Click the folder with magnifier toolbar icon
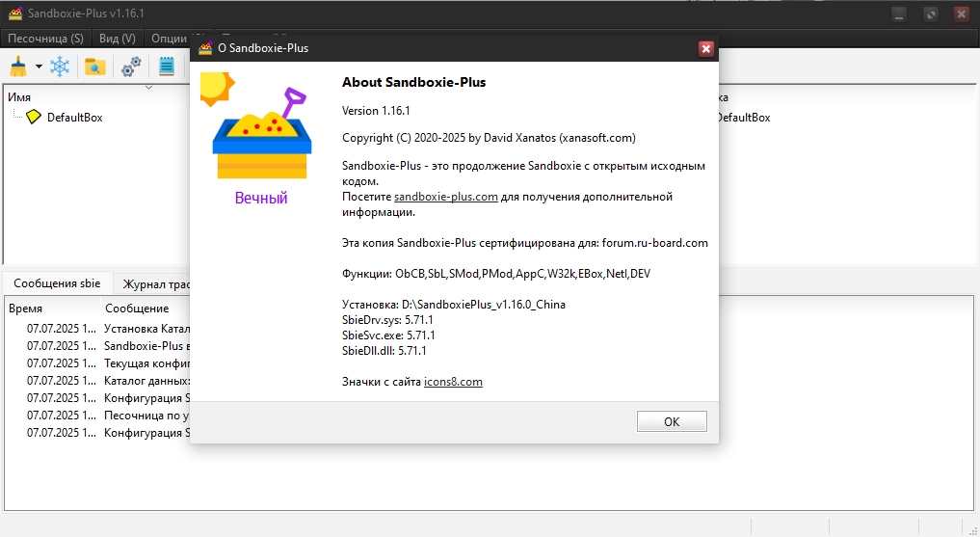 click(x=95, y=67)
